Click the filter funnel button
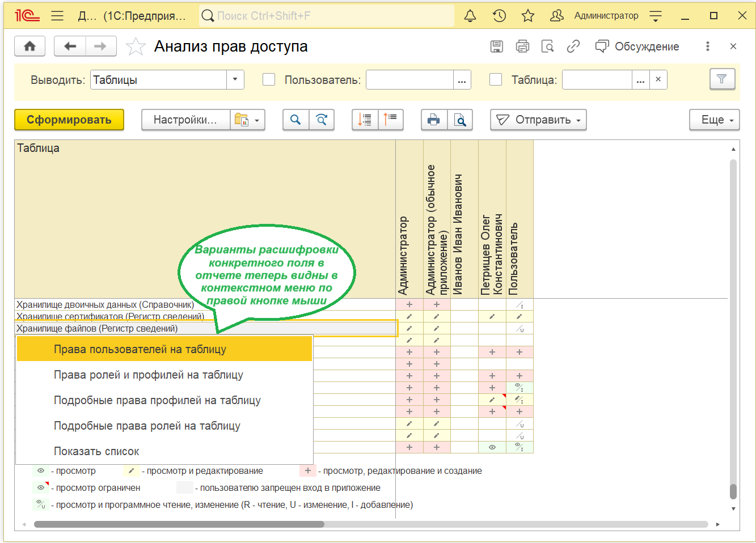This screenshot has width=756, height=543. pos(721,79)
